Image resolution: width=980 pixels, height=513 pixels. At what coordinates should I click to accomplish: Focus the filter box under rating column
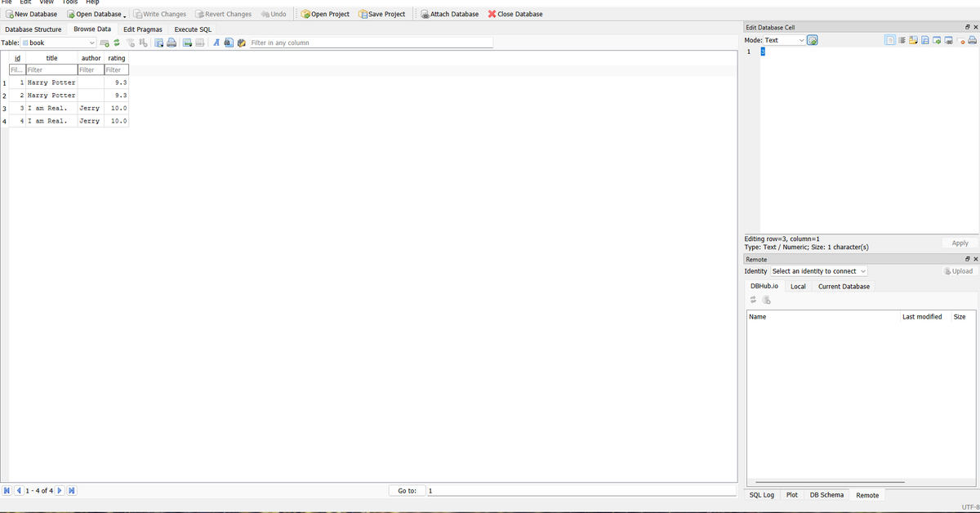pyautogui.click(x=117, y=70)
